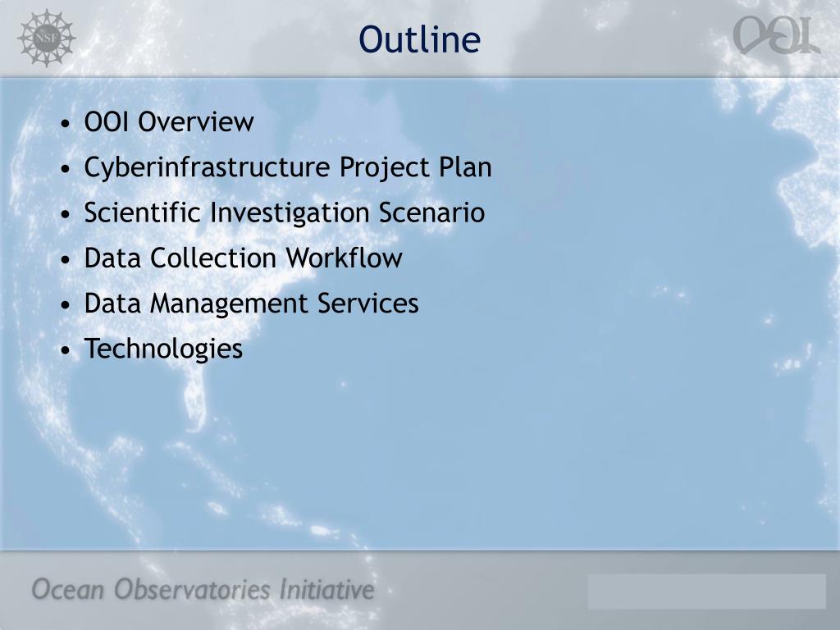Open 'Cyberinfrastructure Project Plan' outline item
This screenshot has height=630, width=840.
pos(288,167)
